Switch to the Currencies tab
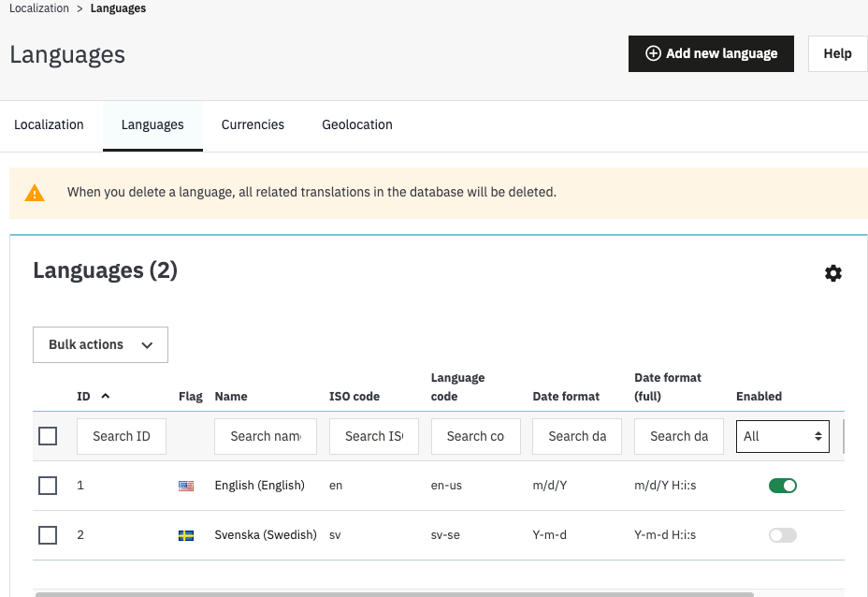The image size is (868, 597). [253, 124]
